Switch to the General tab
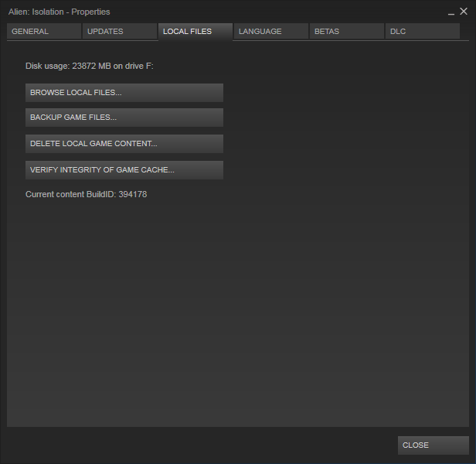The image size is (476, 464). click(44, 31)
